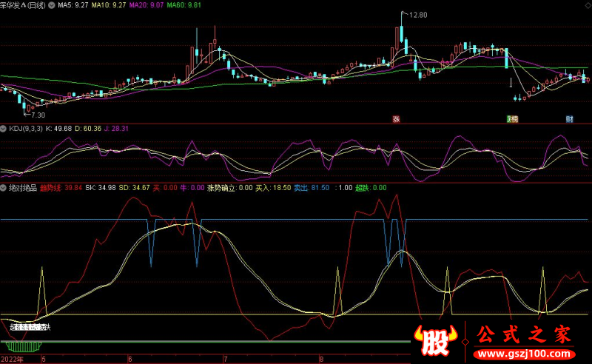Select the MA10 moving average label
The height and width of the screenshot is (364, 592).
click(x=110, y=4)
